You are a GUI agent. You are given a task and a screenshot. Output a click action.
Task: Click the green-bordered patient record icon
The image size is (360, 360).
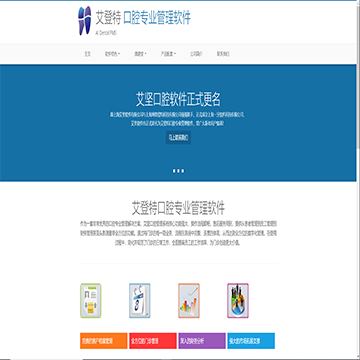click(x=91, y=301)
